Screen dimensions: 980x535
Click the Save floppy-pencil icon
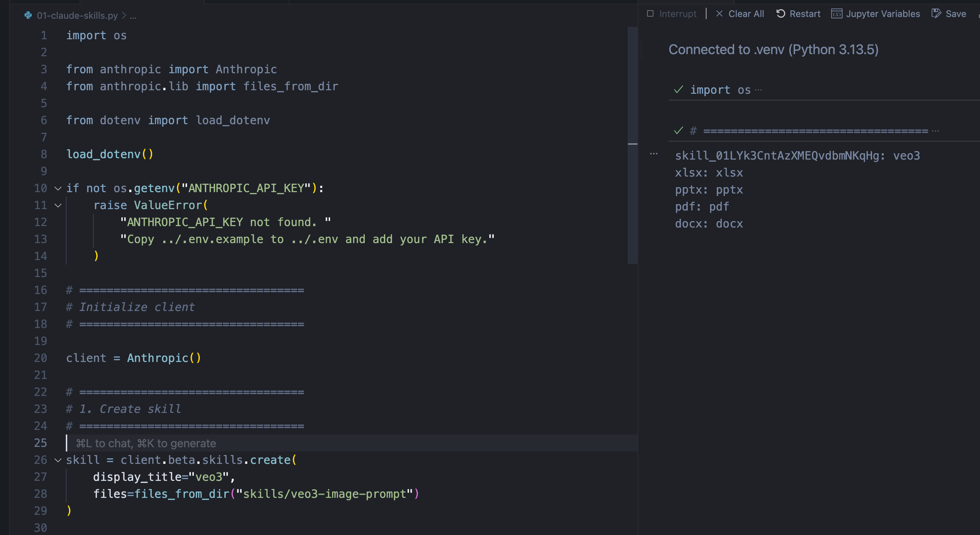tap(936, 14)
